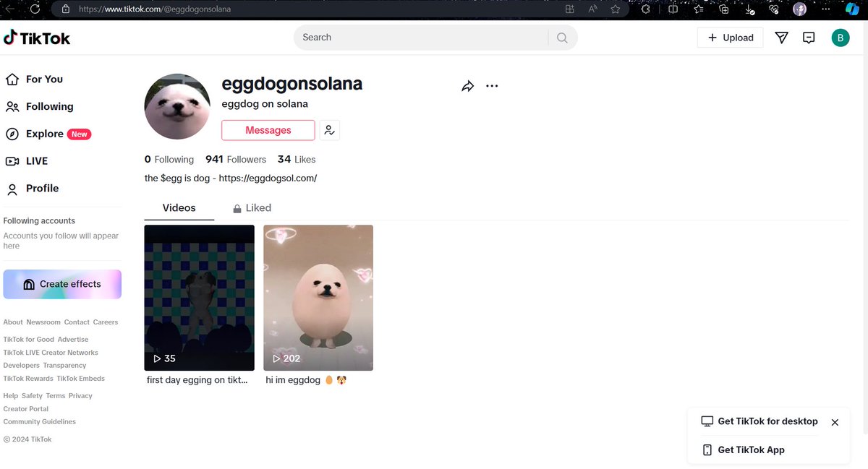Open the Newsroom footer link
The height and width of the screenshot is (469, 868).
click(x=43, y=322)
